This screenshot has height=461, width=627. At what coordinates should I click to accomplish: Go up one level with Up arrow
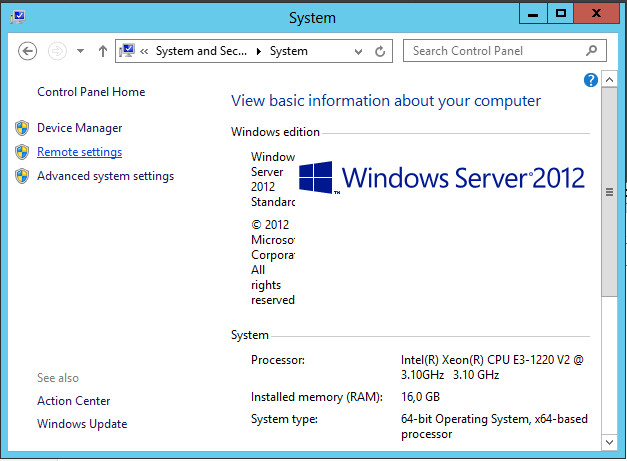[x=103, y=51]
